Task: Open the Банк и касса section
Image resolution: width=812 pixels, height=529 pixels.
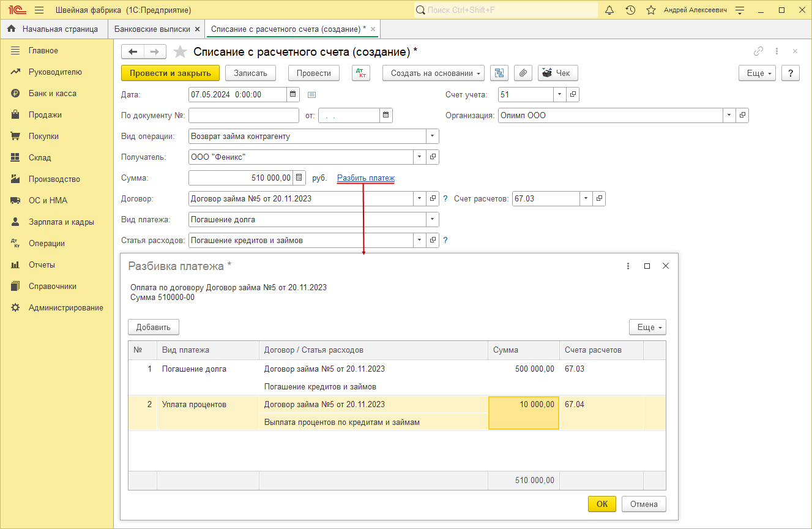Action: 52,94
